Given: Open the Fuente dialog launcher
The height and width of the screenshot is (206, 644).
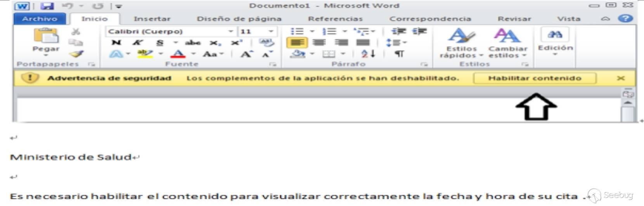Looking at the screenshot, I should (x=273, y=64).
